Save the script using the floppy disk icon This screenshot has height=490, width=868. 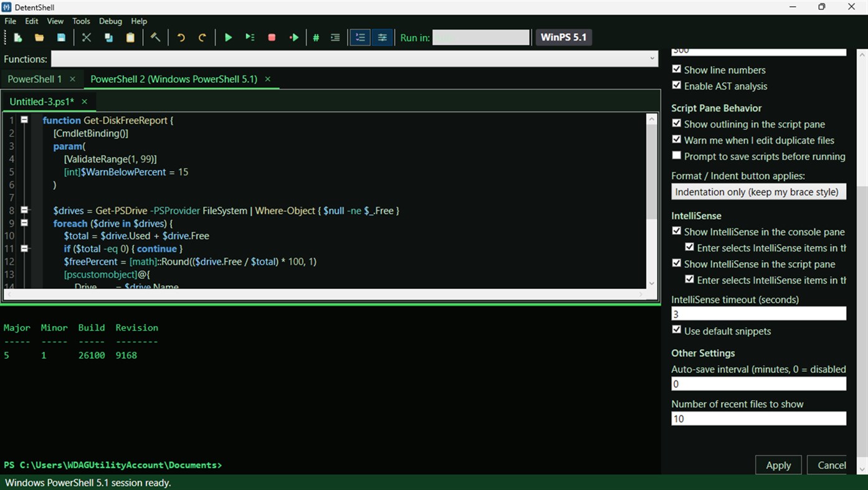[x=61, y=37]
